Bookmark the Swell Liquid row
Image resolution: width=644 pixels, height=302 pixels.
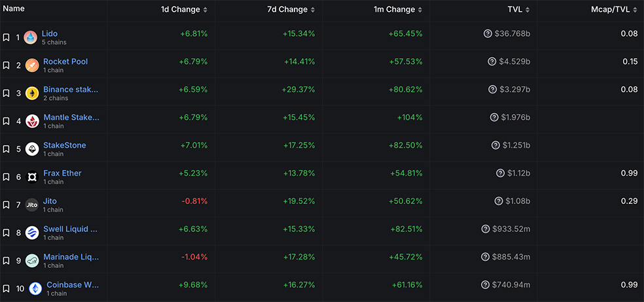click(6, 233)
